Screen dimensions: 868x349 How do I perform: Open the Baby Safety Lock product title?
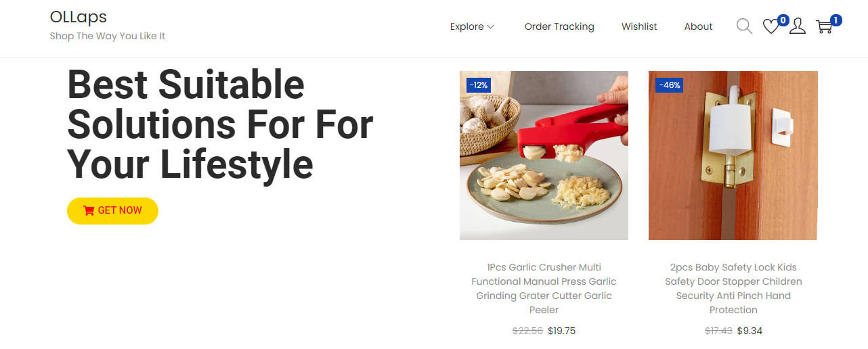coord(733,288)
